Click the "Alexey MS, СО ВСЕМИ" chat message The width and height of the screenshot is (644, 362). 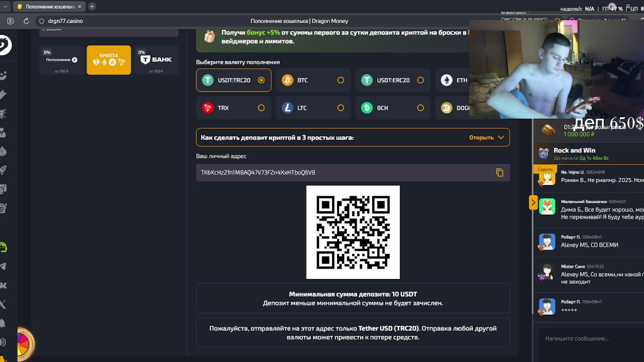pyautogui.click(x=590, y=245)
